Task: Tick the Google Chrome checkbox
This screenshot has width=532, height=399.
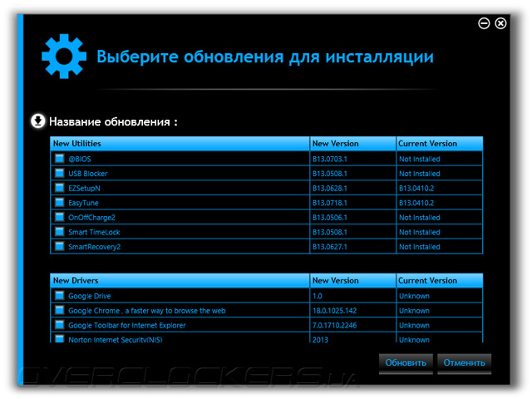Action: (x=60, y=310)
